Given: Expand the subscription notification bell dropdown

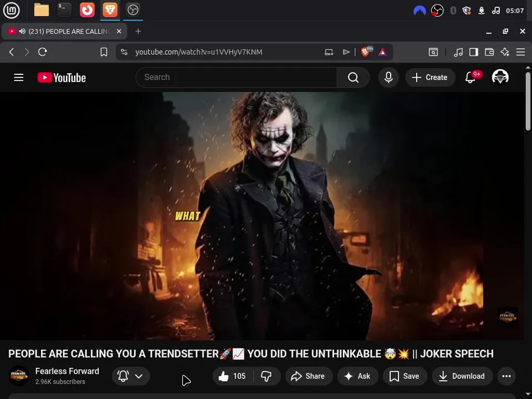Looking at the screenshot, I should (131, 376).
